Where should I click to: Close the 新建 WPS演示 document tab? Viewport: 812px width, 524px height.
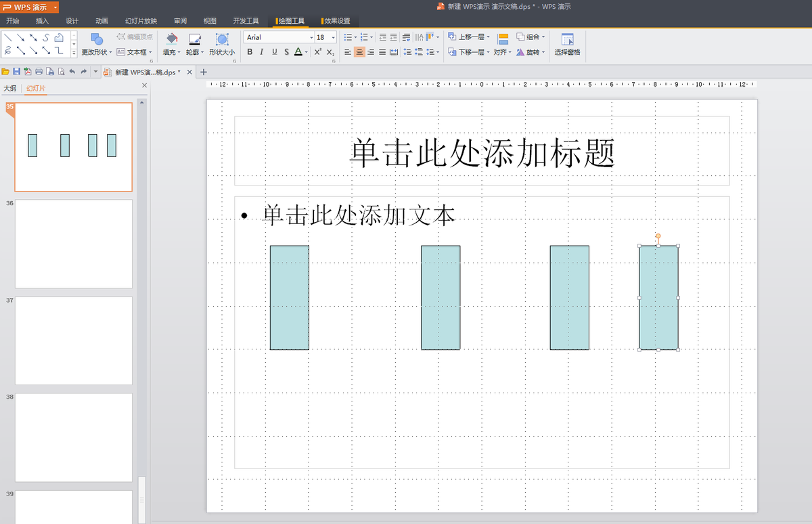(x=189, y=72)
